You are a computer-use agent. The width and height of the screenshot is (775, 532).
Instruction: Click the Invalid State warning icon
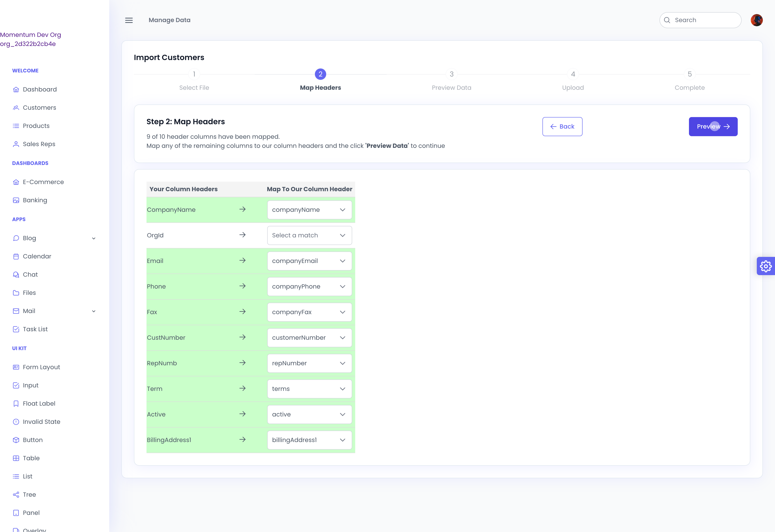point(16,422)
